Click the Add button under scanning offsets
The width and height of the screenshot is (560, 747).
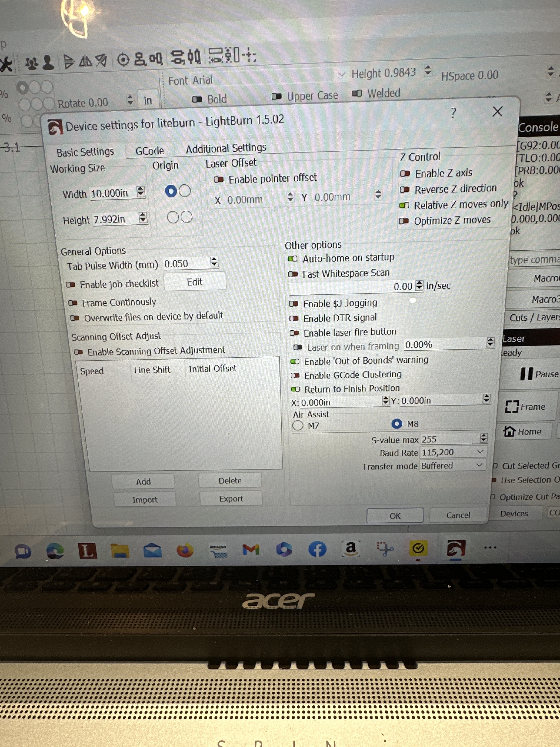coord(143,481)
